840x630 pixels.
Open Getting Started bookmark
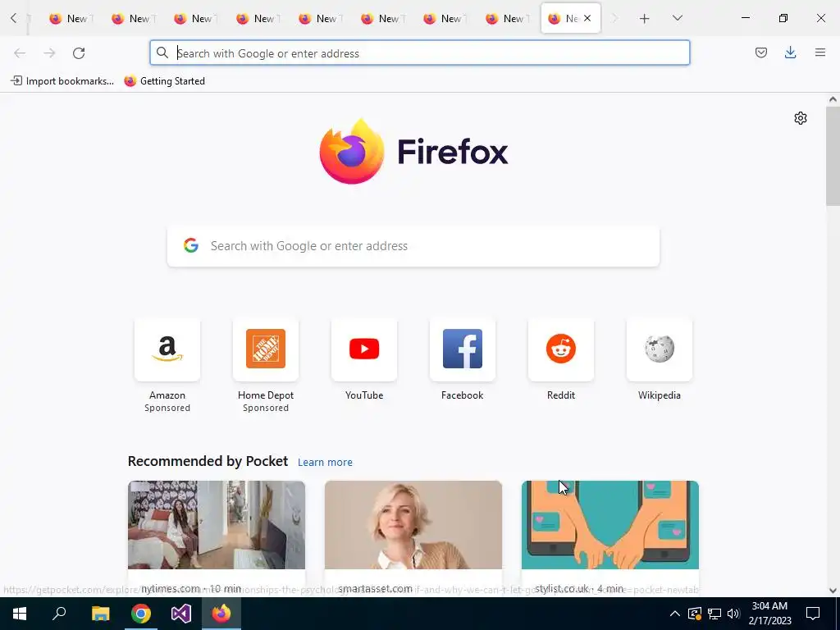point(164,81)
